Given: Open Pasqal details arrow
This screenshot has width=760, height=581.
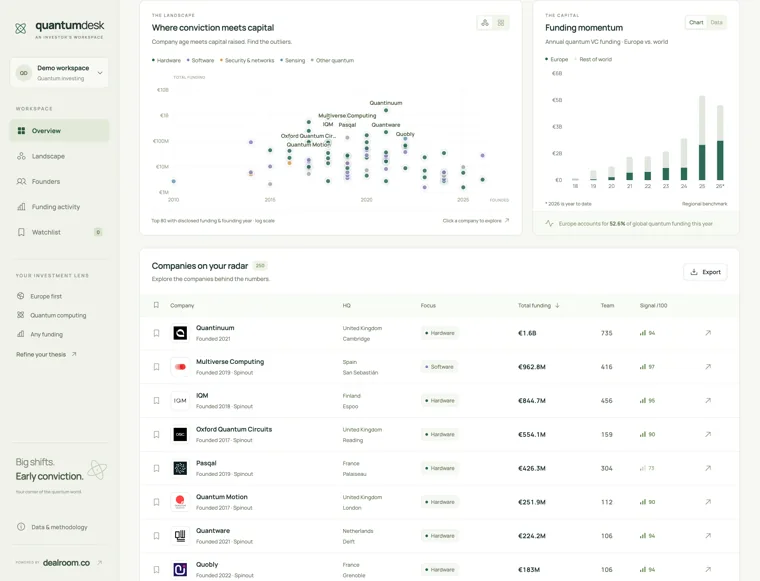Looking at the screenshot, I should 708,468.
